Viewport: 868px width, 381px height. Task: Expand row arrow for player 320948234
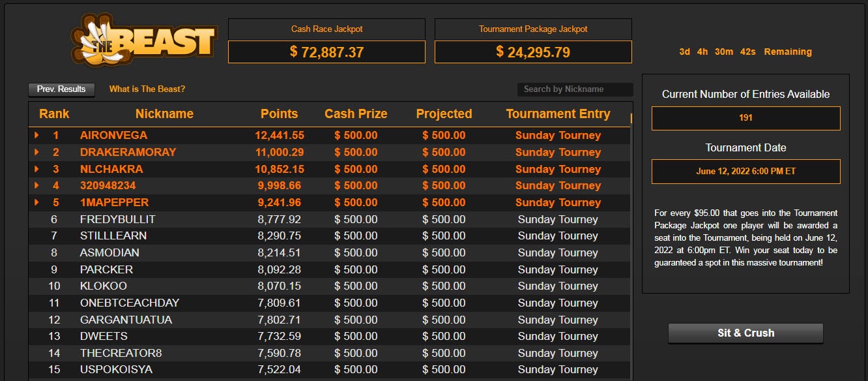point(36,185)
